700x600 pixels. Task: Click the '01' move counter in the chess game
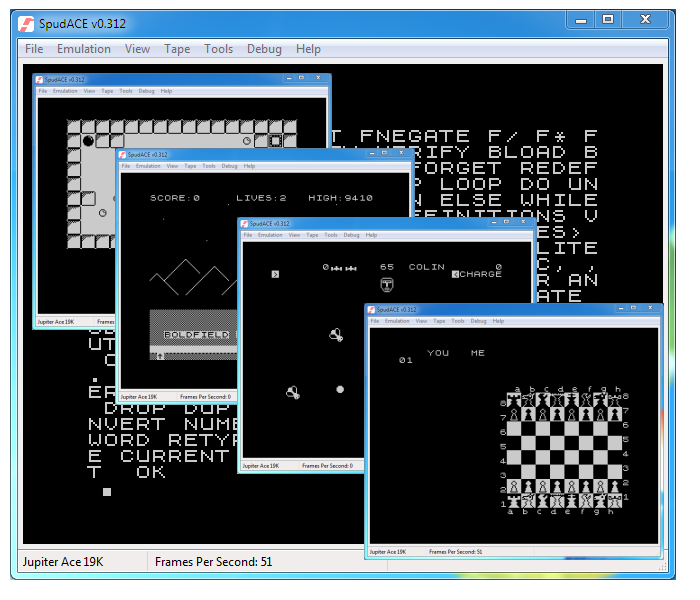(x=406, y=360)
